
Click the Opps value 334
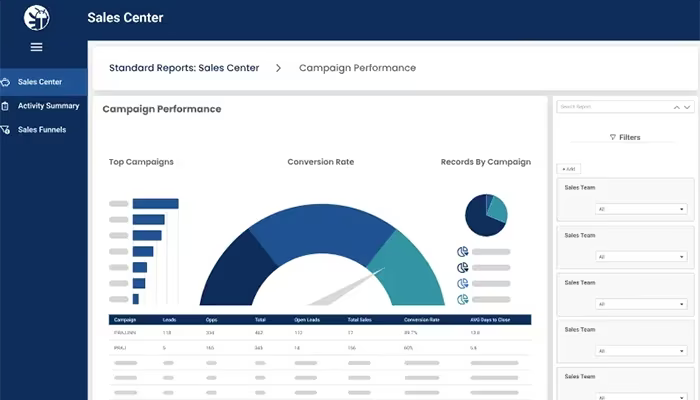coord(210,333)
